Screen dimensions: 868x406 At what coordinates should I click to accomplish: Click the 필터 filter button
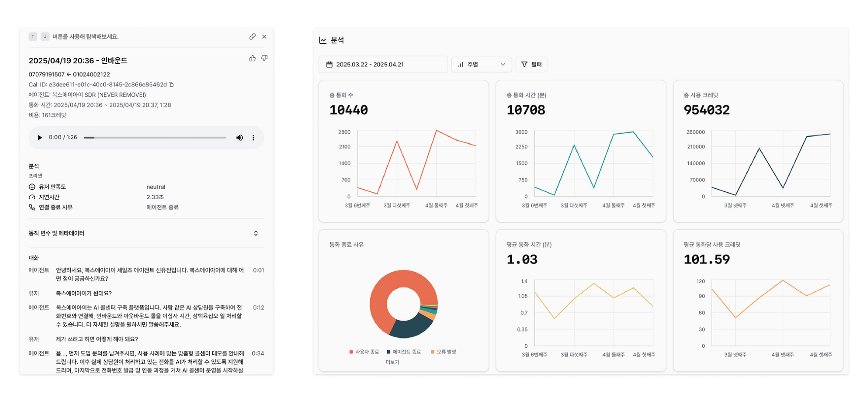(531, 64)
